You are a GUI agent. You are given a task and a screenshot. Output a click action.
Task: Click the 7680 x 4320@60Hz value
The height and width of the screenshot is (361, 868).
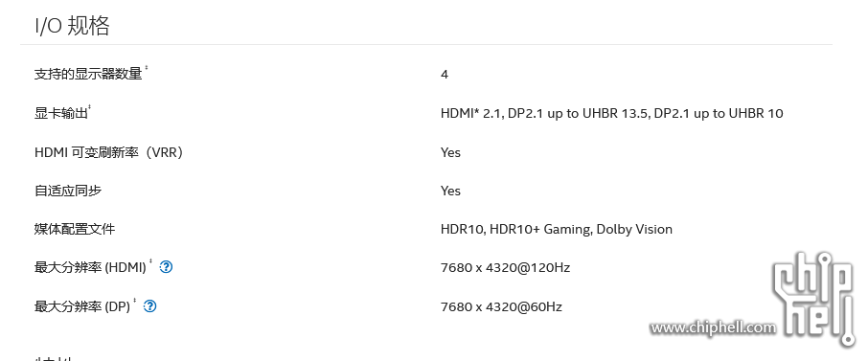pyautogui.click(x=501, y=306)
